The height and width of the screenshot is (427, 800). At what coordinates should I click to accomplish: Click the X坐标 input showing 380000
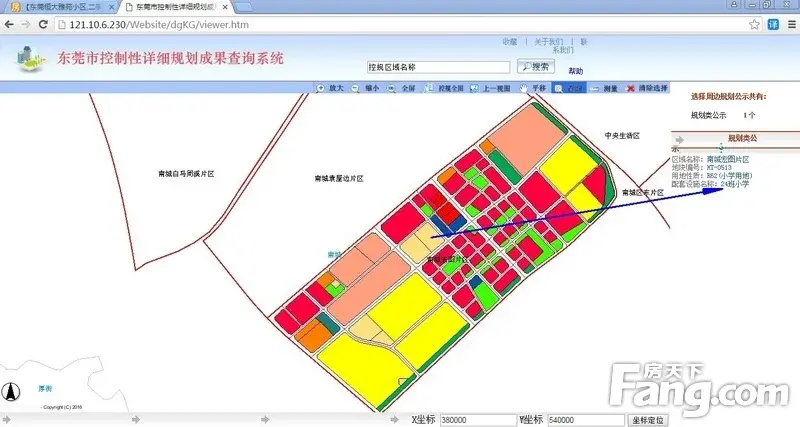[478, 420]
